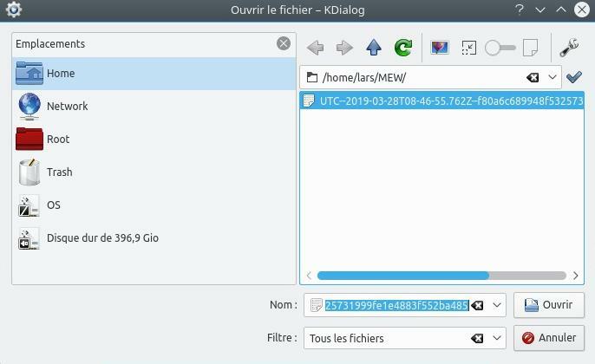Close the Emplacements panel

284,43
